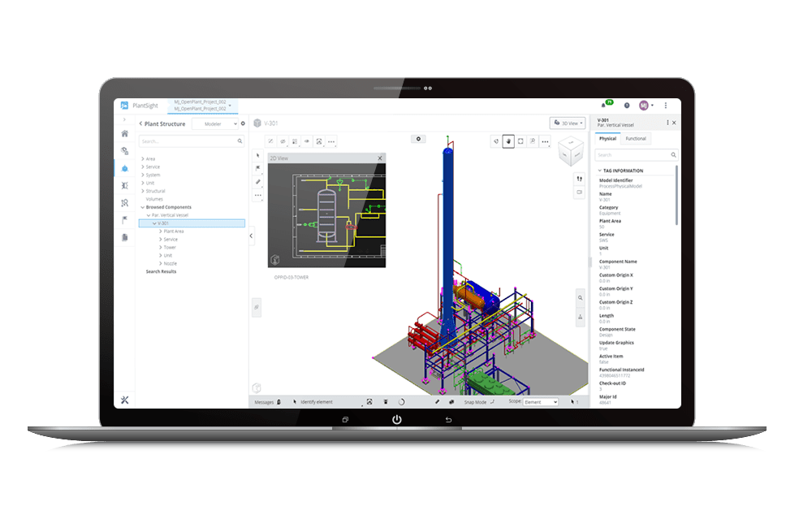
Task: Click the Home icon in left sidebar
Action: [124, 134]
